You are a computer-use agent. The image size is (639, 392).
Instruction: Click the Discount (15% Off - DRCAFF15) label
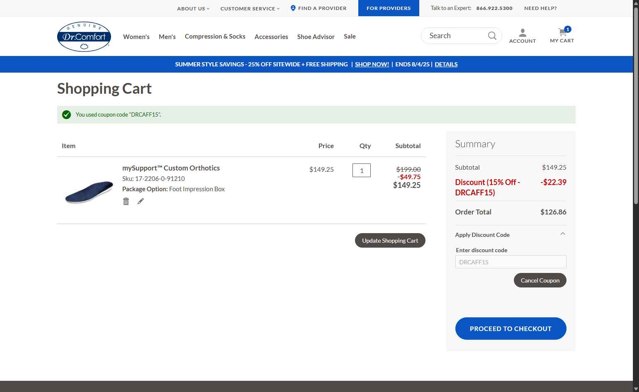click(x=487, y=187)
